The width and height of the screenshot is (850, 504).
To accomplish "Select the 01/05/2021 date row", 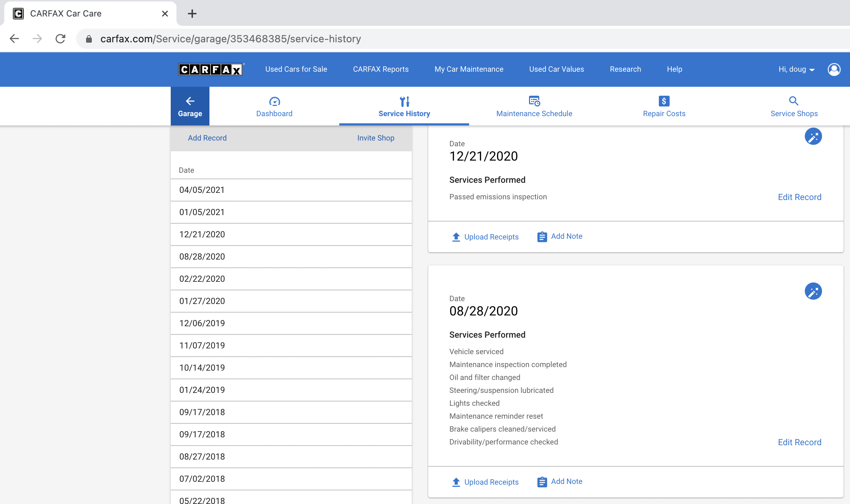I will pyautogui.click(x=291, y=212).
